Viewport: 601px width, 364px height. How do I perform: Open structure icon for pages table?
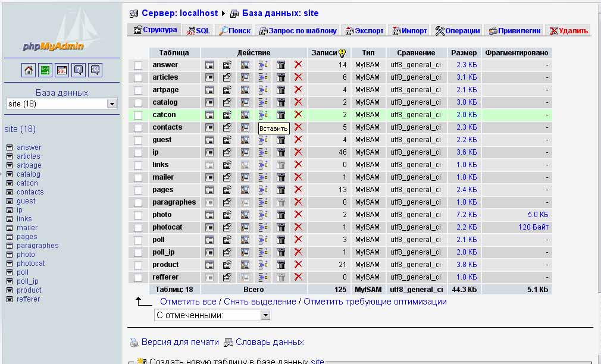pyautogui.click(x=227, y=190)
